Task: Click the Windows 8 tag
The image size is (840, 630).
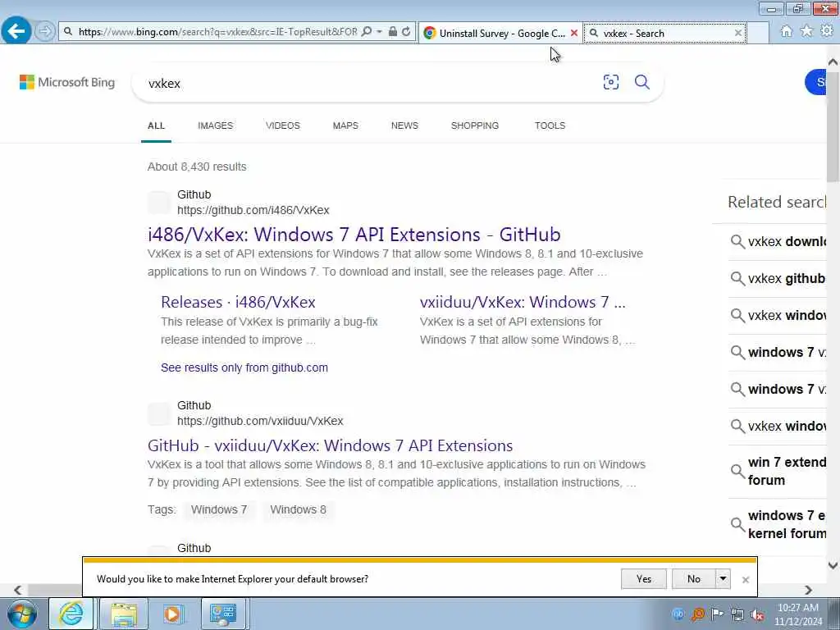Action: click(298, 509)
